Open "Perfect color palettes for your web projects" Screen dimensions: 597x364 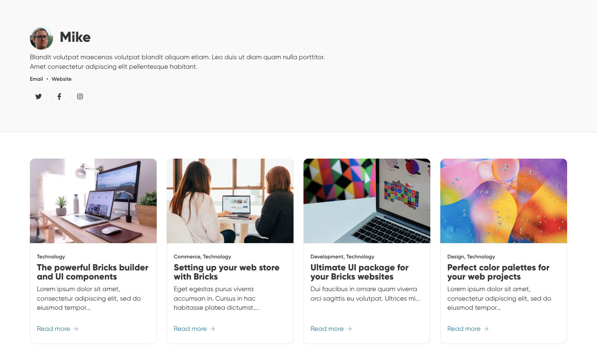(498, 272)
